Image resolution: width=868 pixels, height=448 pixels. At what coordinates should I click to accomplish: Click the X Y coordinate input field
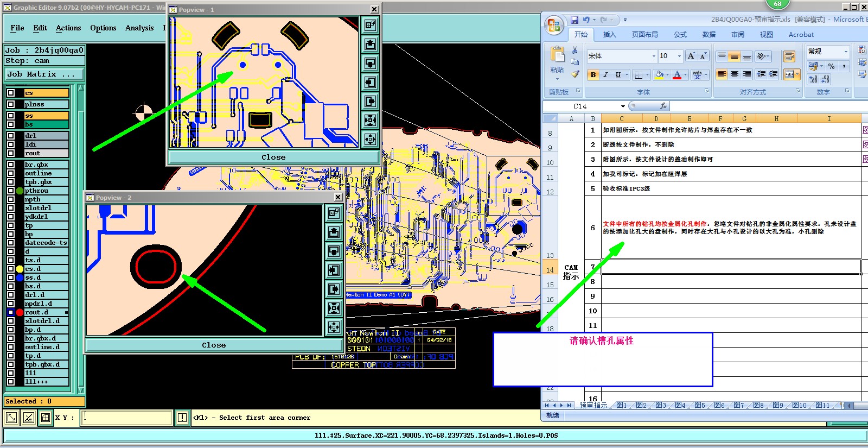[127, 418]
